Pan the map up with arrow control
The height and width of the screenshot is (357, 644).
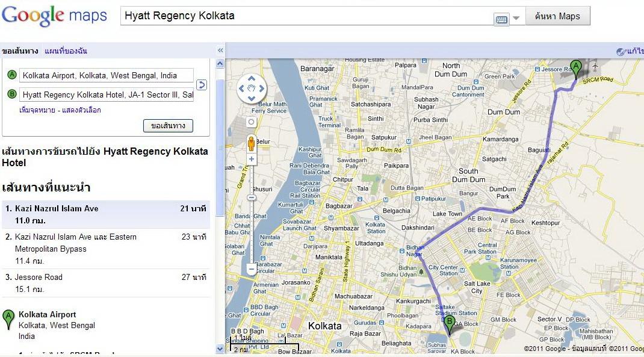pyautogui.click(x=252, y=78)
